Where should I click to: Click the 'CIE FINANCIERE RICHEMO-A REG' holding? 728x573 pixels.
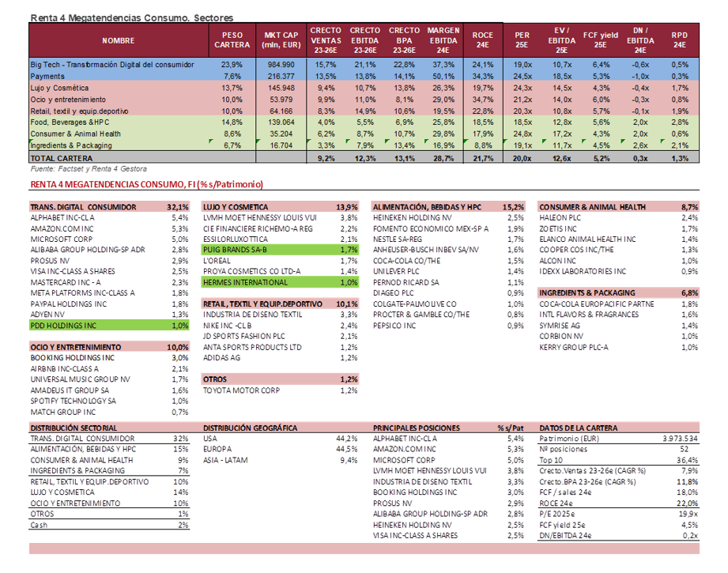pyautogui.click(x=258, y=228)
